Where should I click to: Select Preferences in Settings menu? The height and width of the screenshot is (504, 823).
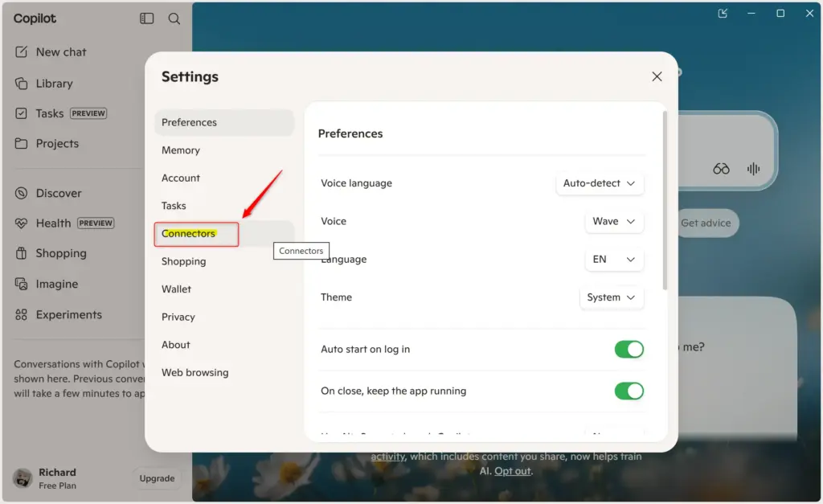tap(224, 122)
